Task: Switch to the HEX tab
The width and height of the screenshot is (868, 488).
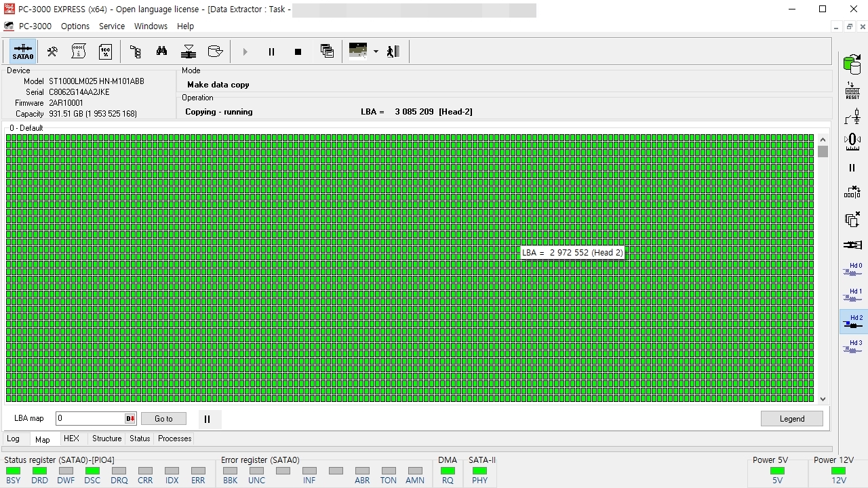Action: (x=71, y=439)
